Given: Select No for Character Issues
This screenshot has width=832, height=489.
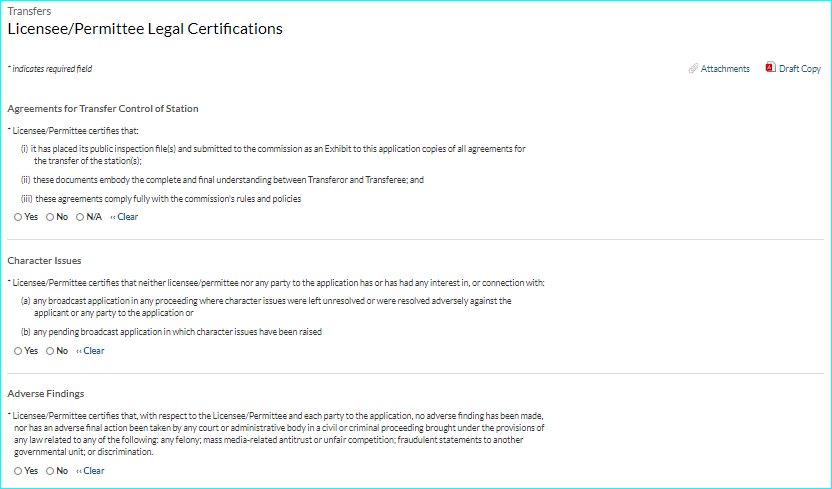Looking at the screenshot, I should pos(50,351).
